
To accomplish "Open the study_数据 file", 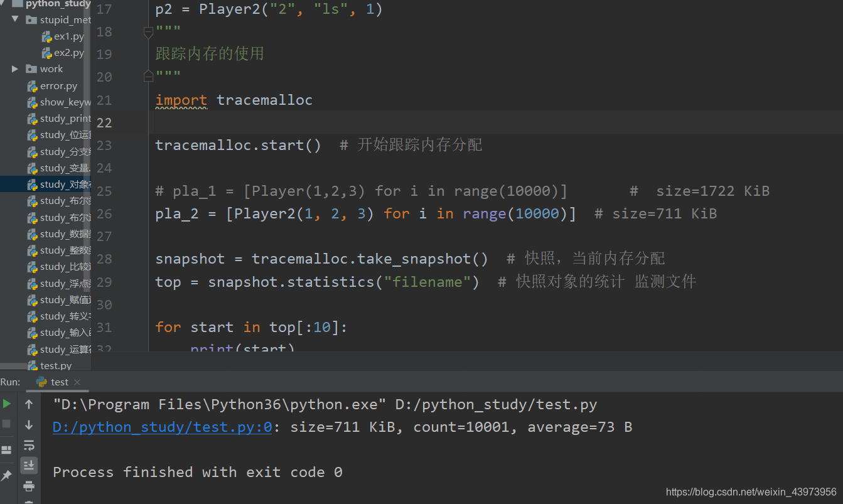I will [59, 234].
